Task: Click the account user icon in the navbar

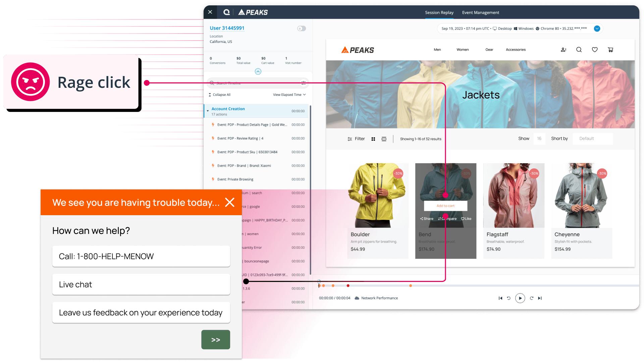Action: (563, 50)
